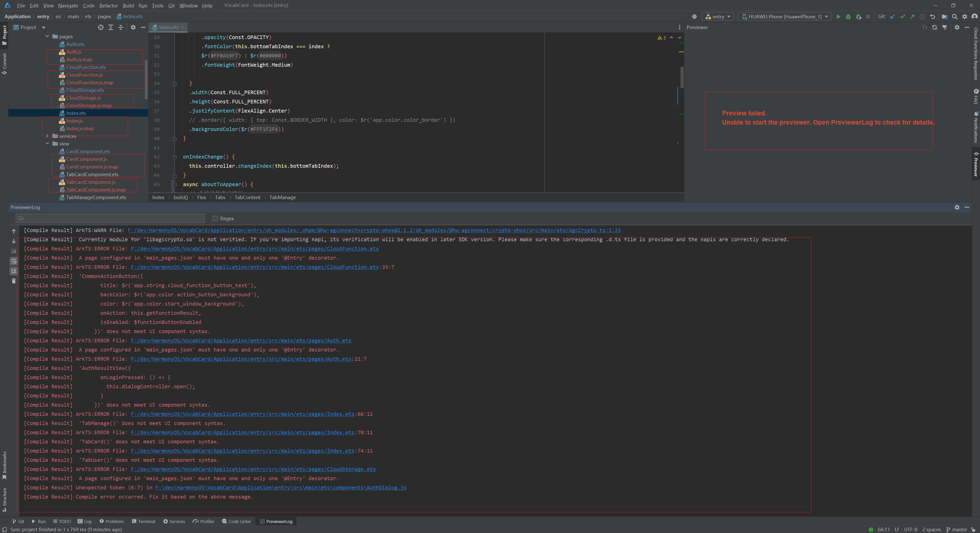Locate opened file in Project tree
980x533 pixels.
point(101,27)
